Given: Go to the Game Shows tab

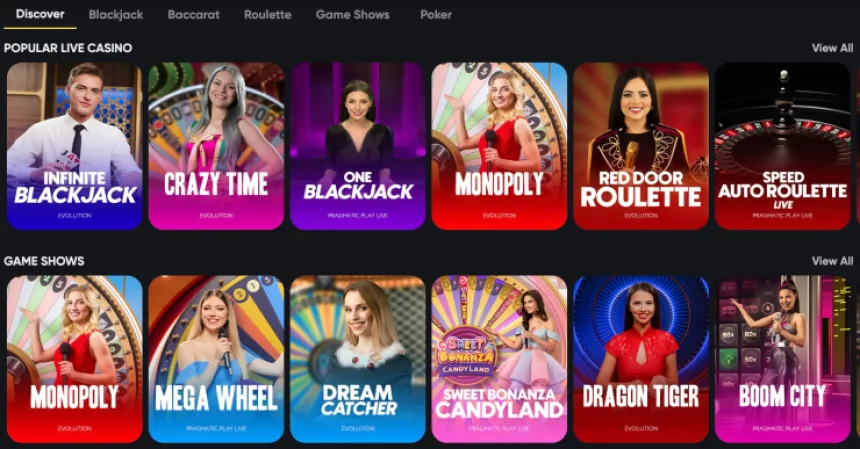Looking at the screenshot, I should click(353, 15).
